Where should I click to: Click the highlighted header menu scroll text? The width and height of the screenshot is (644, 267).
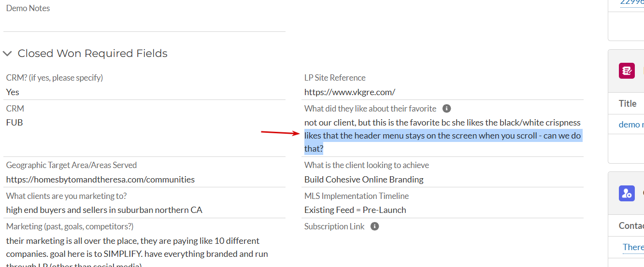443,142
